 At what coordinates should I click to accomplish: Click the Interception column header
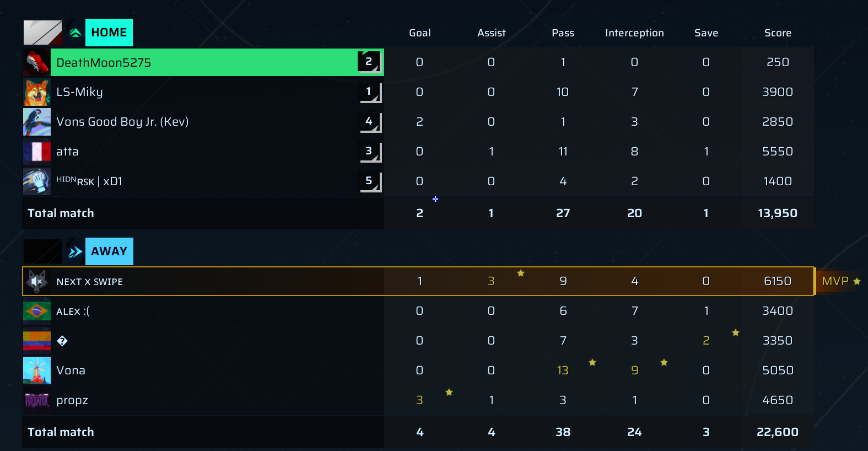point(634,33)
